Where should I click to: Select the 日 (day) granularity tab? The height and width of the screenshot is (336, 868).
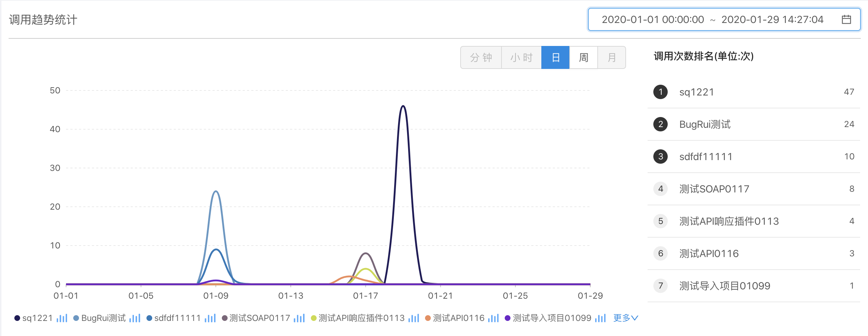point(555,57)
